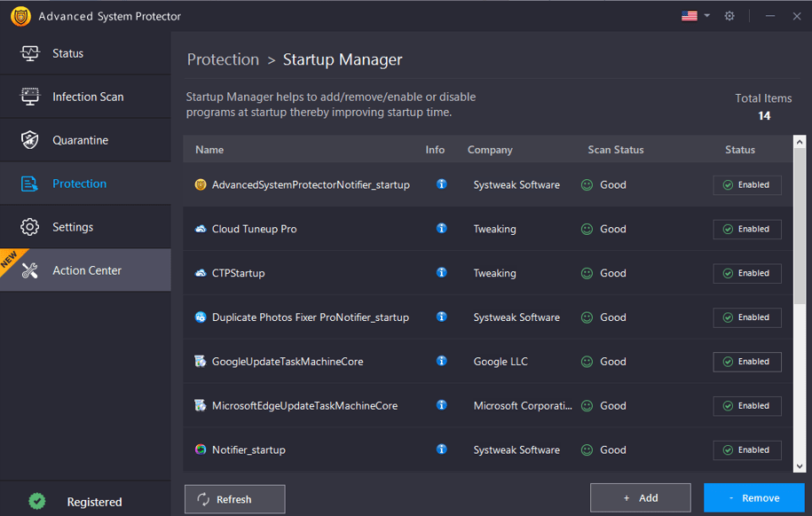Click the Status column header

739,150
